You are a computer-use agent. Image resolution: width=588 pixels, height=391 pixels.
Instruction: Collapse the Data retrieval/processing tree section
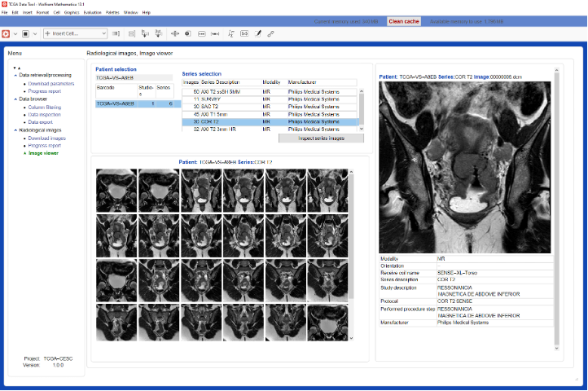pyautogui.click(x=15, y=75)
